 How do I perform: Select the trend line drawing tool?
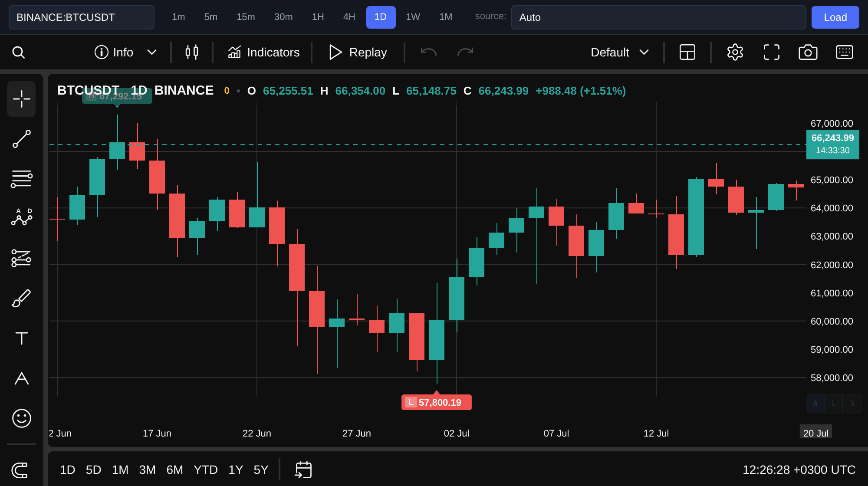tap(21, 139)
